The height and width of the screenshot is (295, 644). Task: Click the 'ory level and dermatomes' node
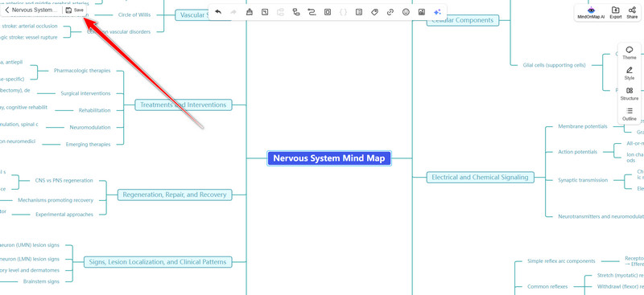[30, 270]
